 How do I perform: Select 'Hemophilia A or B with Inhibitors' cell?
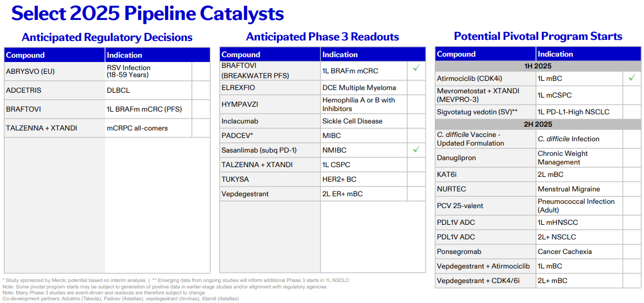point(364,104)
